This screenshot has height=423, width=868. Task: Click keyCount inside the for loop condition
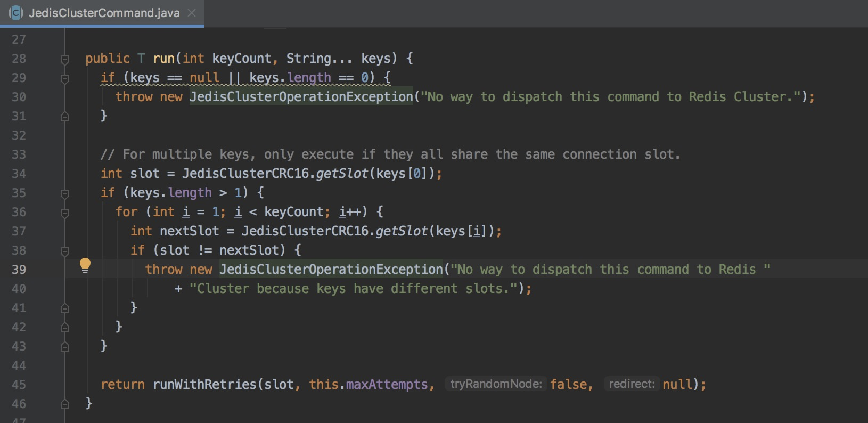coord(294,212)
